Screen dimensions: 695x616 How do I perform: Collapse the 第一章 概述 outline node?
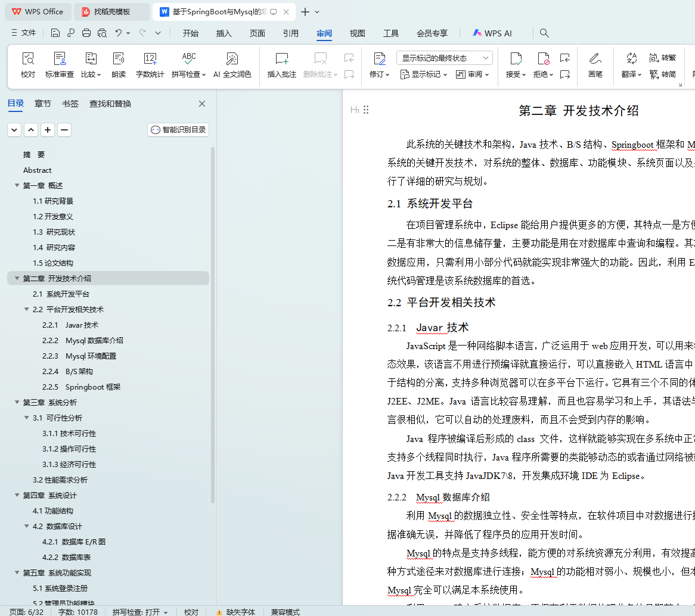[17, 186]
